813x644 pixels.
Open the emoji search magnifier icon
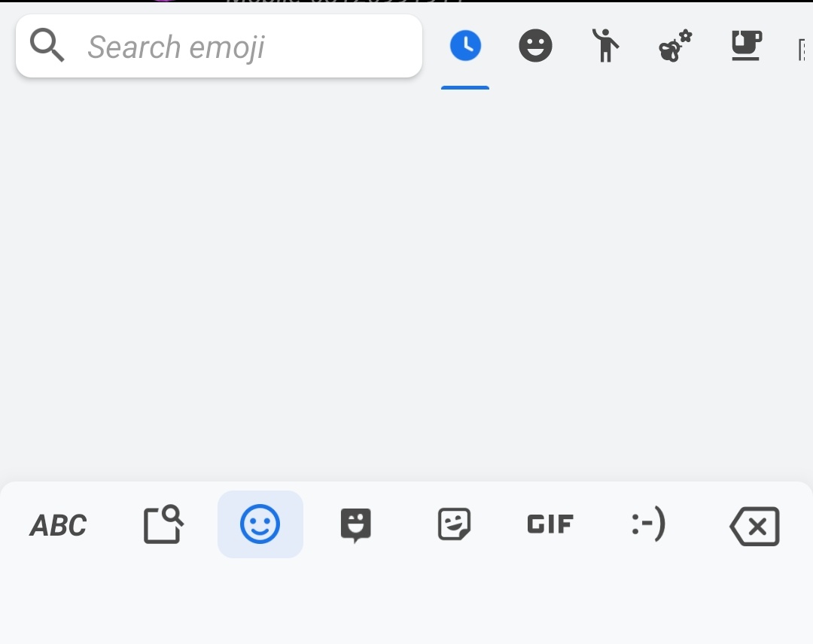[47, 45]
